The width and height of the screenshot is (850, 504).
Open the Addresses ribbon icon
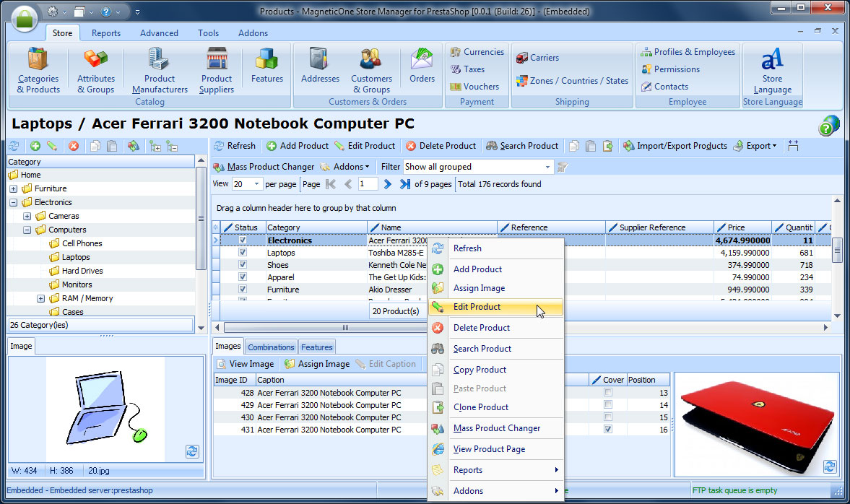[320, 65]
